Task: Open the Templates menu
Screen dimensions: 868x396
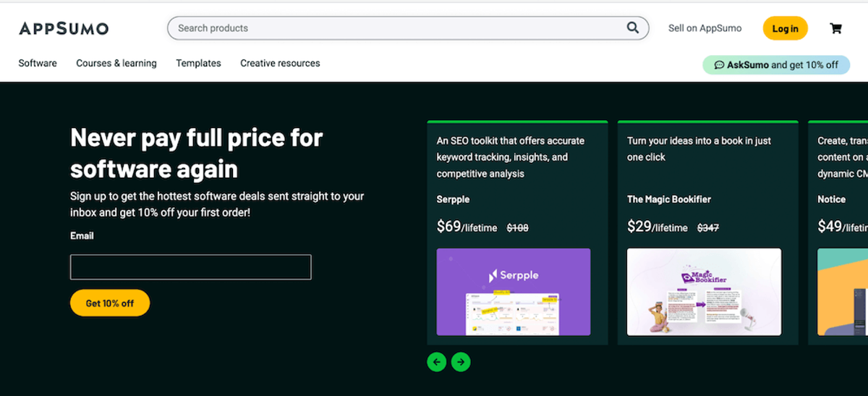Action: coord(198,63)
